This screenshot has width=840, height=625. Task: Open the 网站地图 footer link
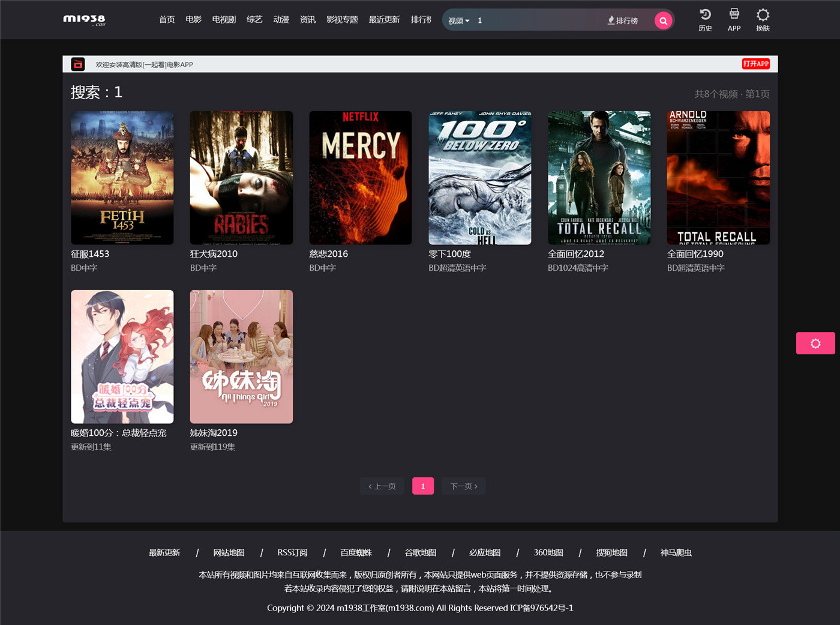click(229, 552)
